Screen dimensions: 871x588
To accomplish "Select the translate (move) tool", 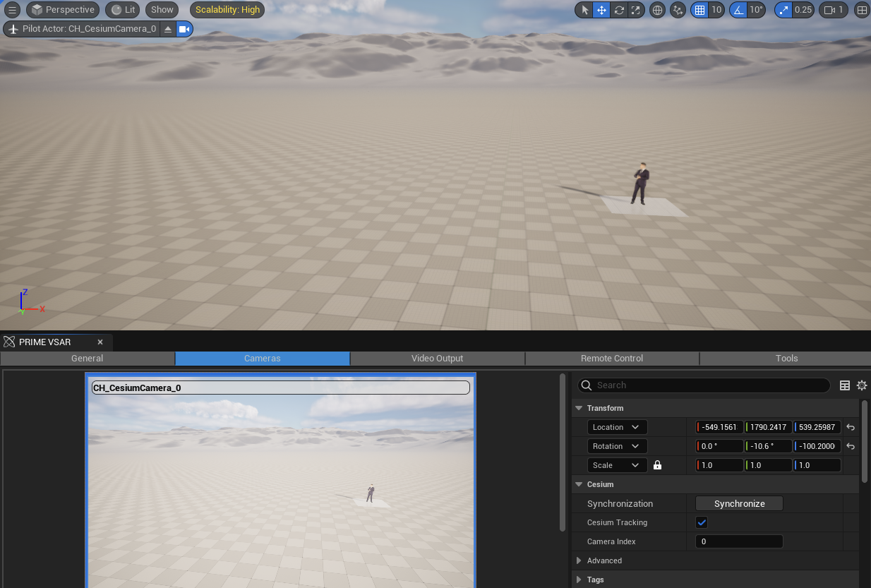I will (x=601, y=10).
